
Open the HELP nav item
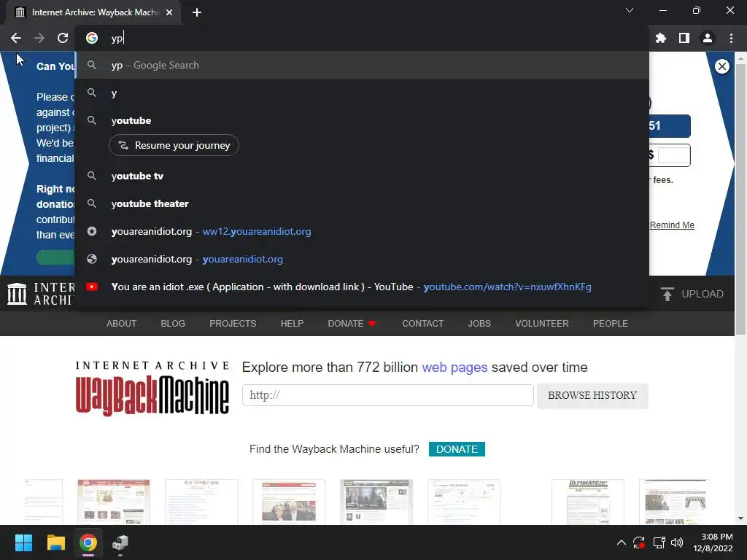coord(292,323)
